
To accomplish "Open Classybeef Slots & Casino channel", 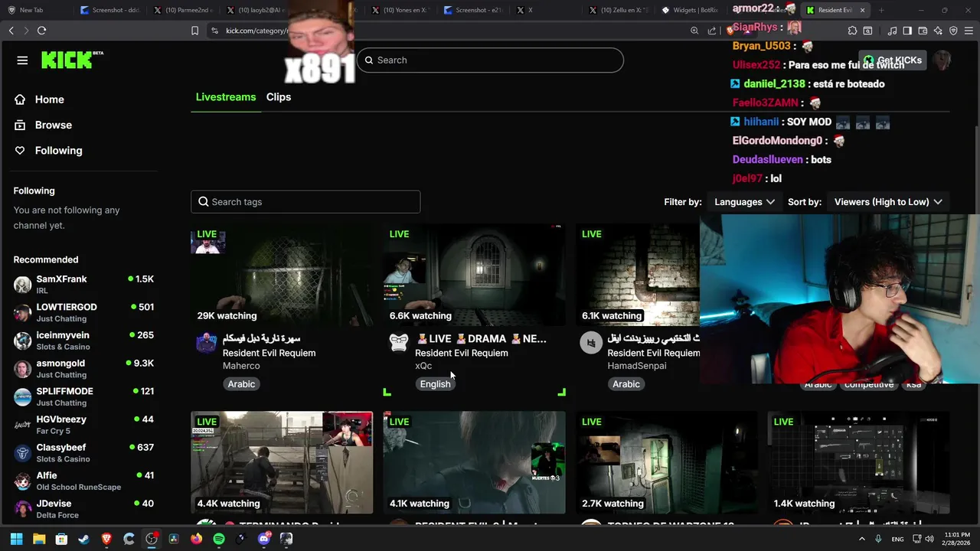I will (83, 453).
